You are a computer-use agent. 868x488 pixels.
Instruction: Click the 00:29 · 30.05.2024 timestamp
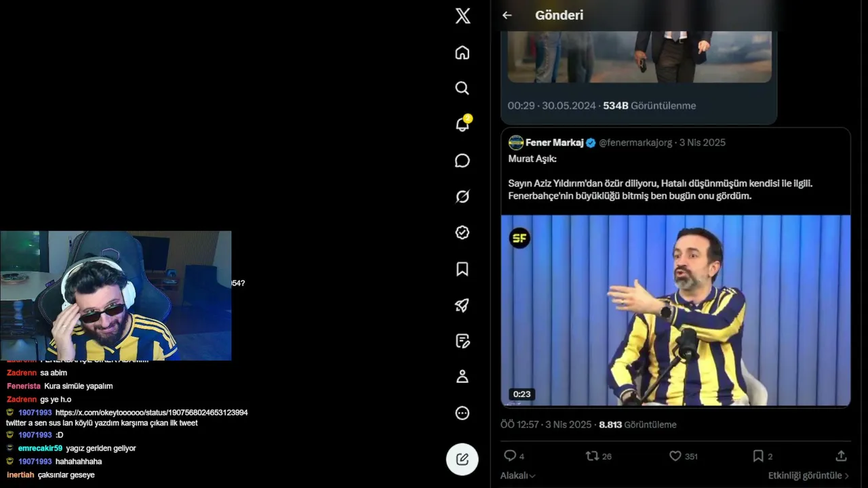(551, 106)
